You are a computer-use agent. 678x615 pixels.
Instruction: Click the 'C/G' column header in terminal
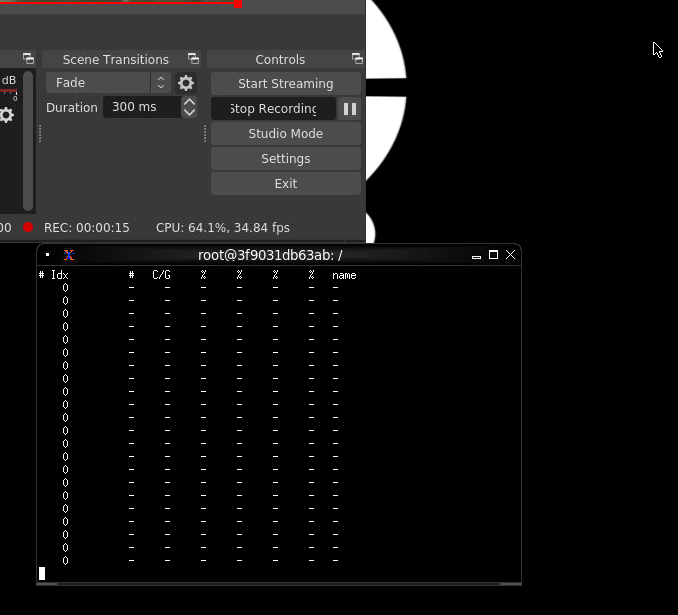click(161, 275)
